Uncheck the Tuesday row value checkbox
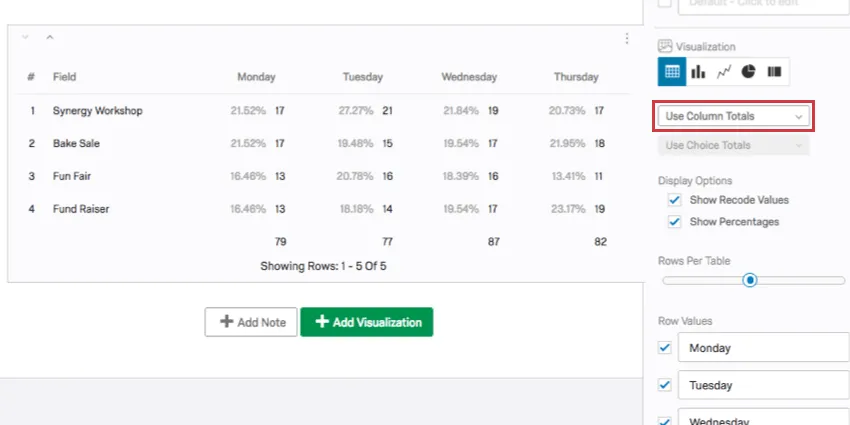850x425 pixels. click(x=664, y=385)
